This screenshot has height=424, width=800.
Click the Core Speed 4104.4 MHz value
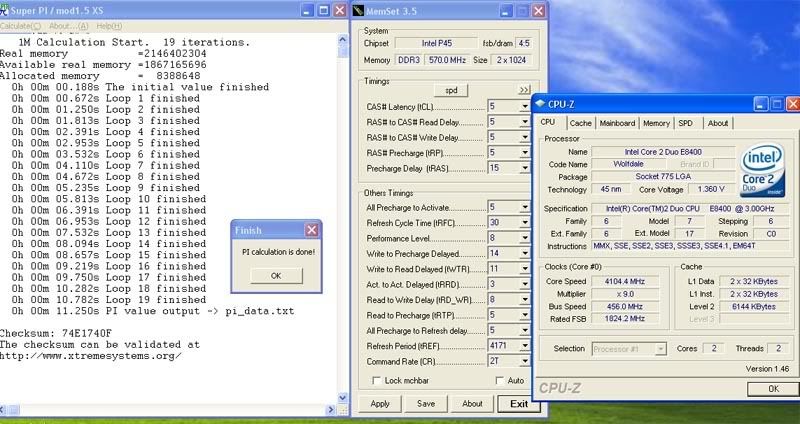point(624,282)
